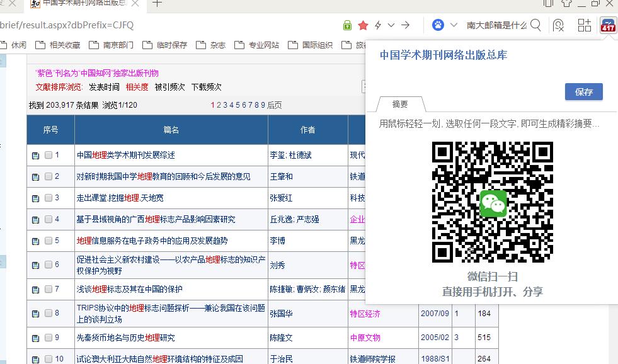Go to results page 2

(x=219, y=105)
